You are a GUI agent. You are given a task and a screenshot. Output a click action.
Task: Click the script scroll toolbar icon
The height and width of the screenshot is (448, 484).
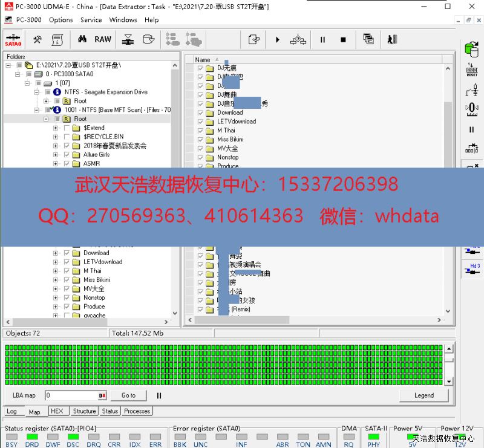(57, 39)
